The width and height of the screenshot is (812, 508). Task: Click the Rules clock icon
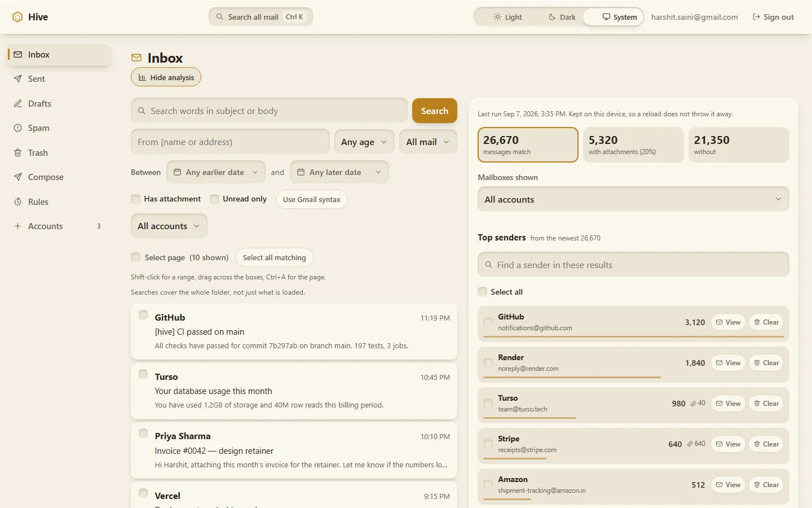pos(17,202)
